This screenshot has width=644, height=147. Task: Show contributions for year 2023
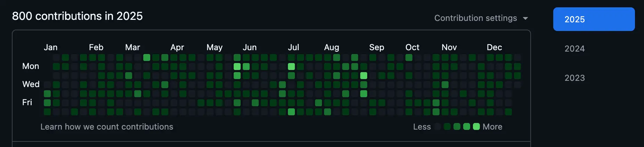click(x=574, y=78)
